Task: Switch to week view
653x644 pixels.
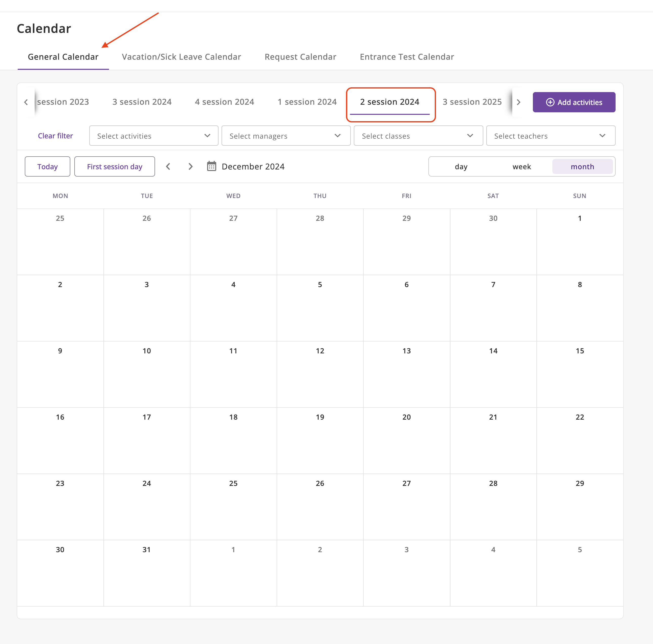Action: click(x=521, y=167)
